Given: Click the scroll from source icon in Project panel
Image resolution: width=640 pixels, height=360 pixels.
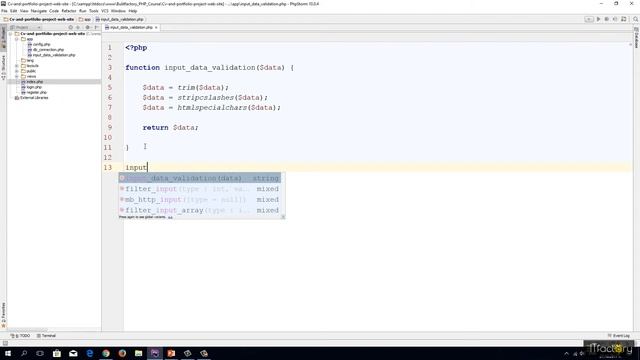Looking at the screenshot, I should (70, 27).
